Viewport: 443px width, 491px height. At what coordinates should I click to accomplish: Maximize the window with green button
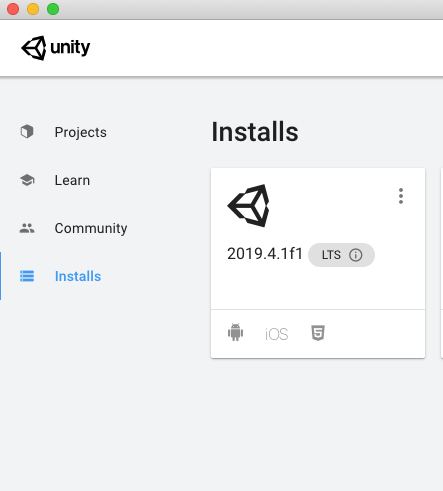tap(53, 9)
